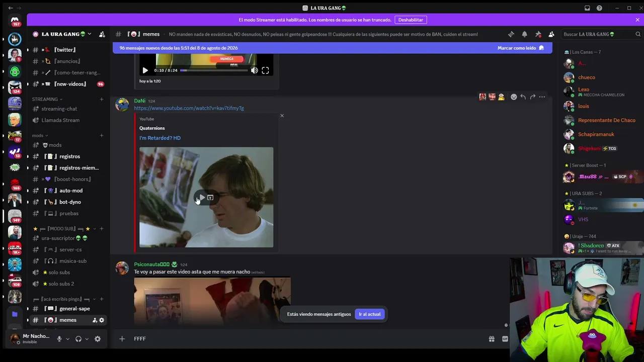Open microphone input options arrow
This screenshot has width=644, height=362.
(x=67, y=339)
